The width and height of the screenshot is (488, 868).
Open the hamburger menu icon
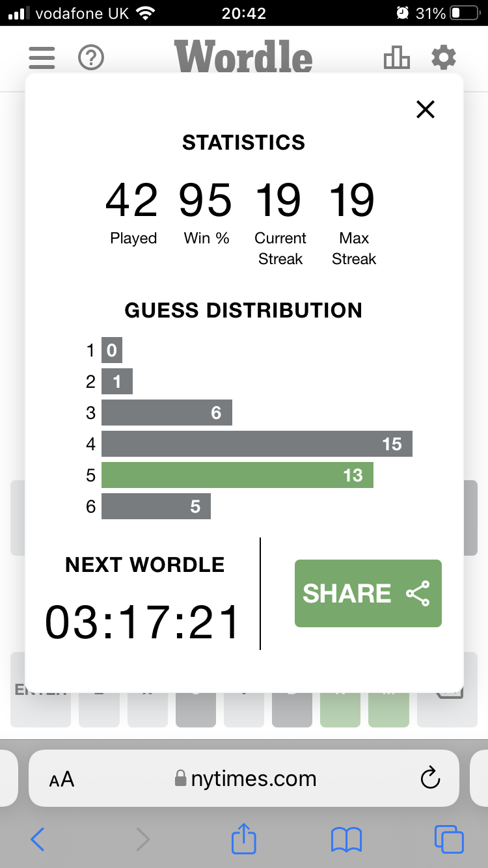(x=42, y=58)
